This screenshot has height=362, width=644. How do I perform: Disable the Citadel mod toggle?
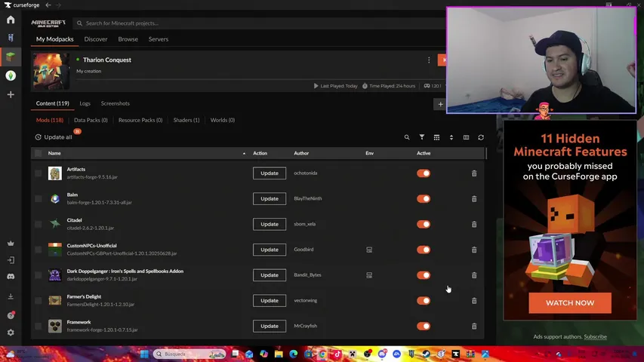click(x=424, y=224)
